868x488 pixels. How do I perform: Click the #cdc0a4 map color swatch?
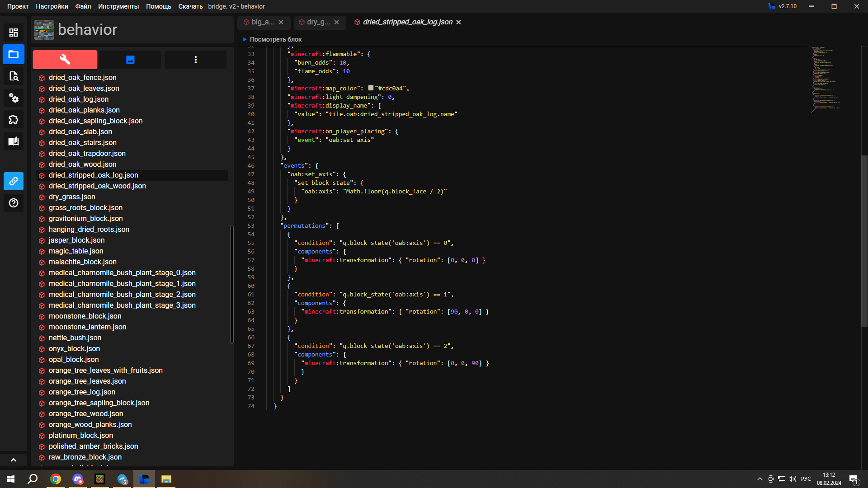coord(371,88)
